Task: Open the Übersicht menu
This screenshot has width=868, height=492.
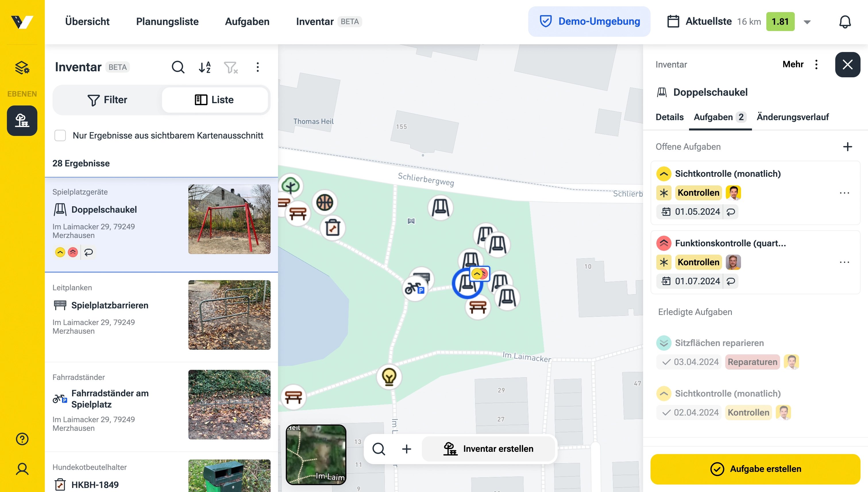Action: pyautogui.click(x=87, y=22)
